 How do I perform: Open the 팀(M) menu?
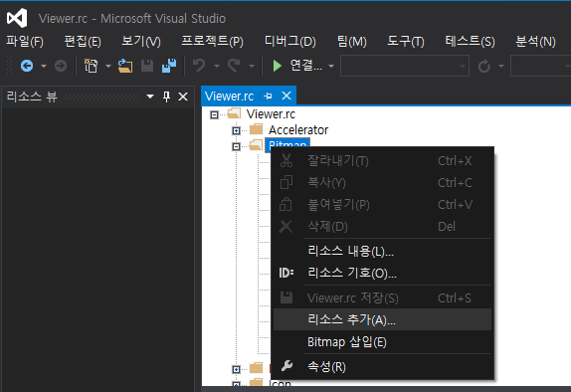point(352,41)
